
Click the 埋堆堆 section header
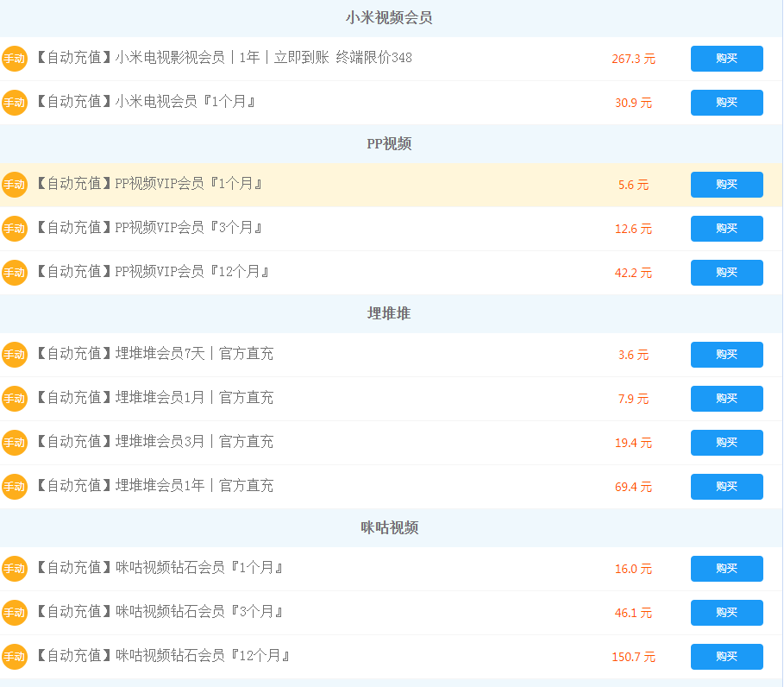(x=389, y=314)
